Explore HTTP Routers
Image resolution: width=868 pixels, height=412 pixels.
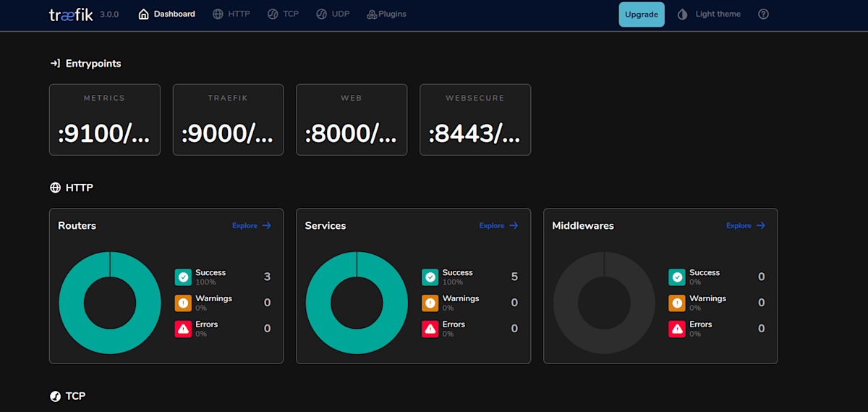[252, 226]
